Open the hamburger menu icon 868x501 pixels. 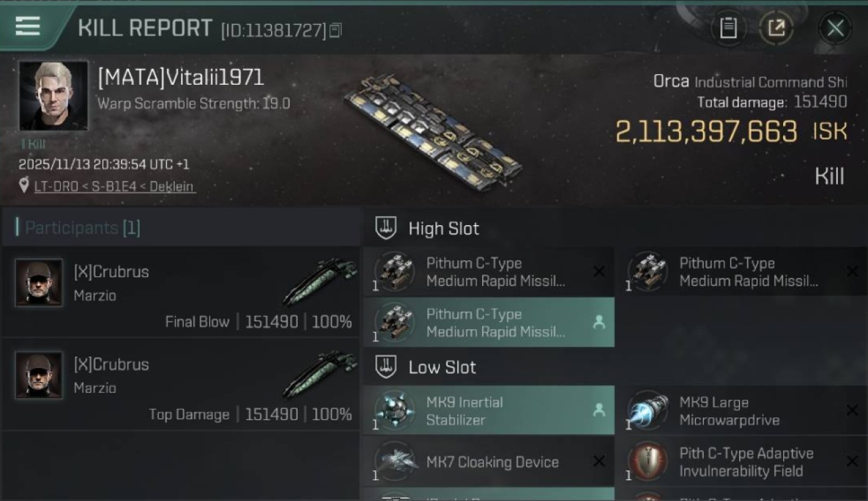pos(27,26)
